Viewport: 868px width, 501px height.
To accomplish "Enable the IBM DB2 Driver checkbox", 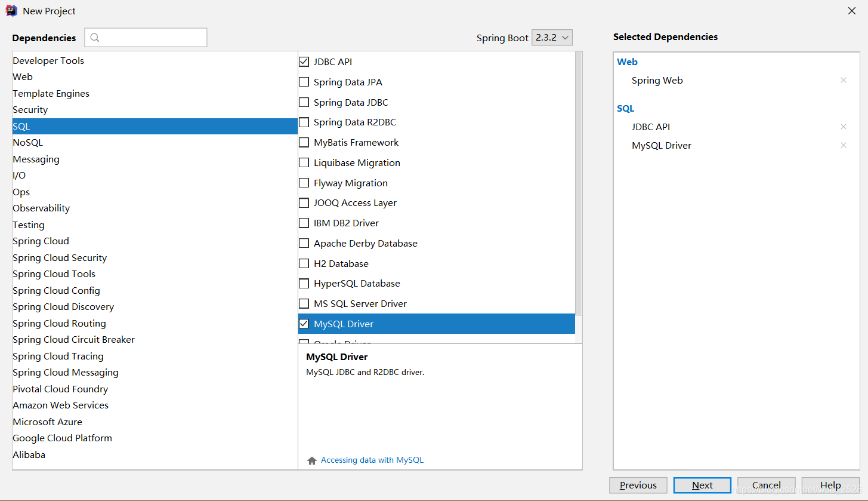I will [x=304, y=223].
